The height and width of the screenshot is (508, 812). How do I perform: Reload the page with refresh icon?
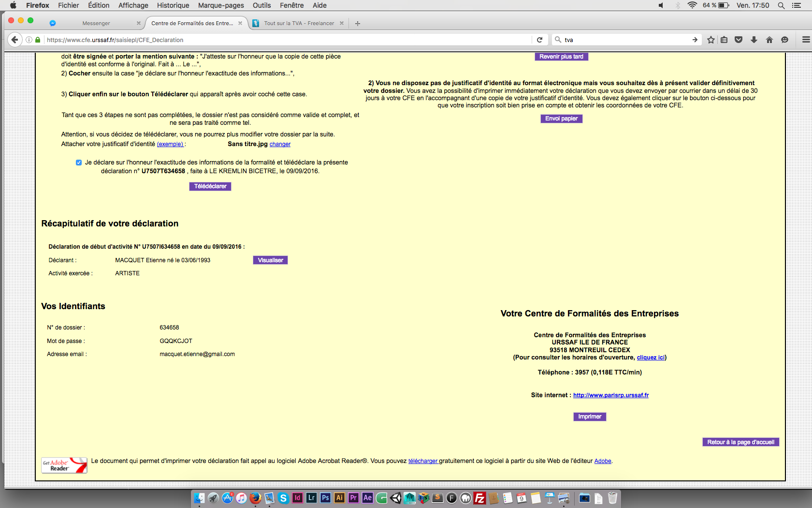tap(539, 40)
